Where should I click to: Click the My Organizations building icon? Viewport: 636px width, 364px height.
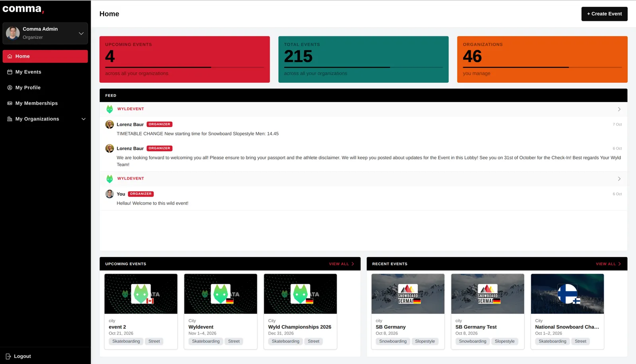pyautogui.click(x=10, y=119)
